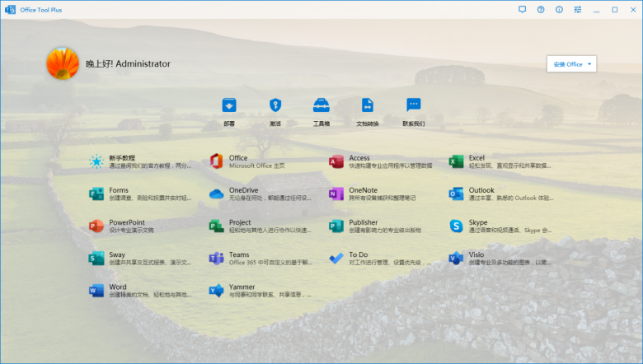The height and width of the screenshot is (364, 643).
Task: Expand the 安装 Office dropdown arrow
Action: pyautogui.click(x=589, y=64)
